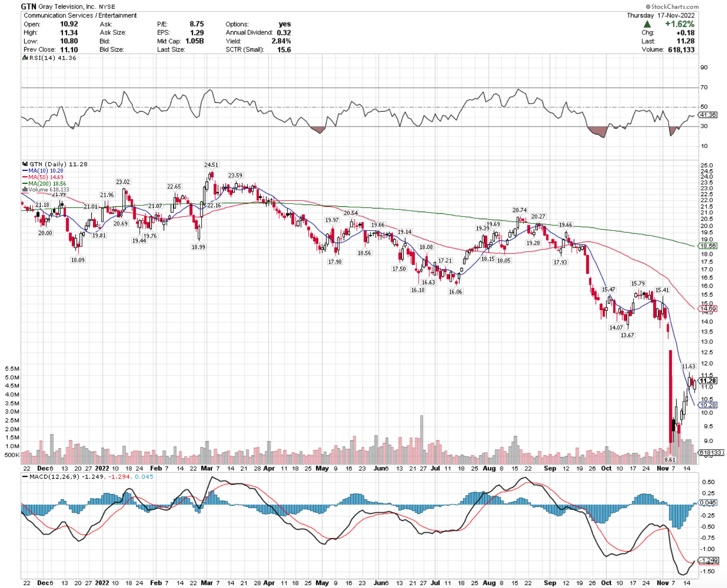Screen dimensions: 727x588
Task: Click the +1.62% percent change value
Action: point(679,24)
